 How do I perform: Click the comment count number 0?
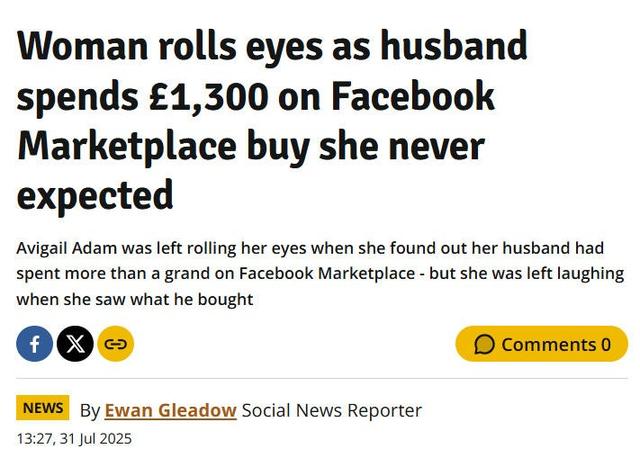tap(606, 345)
